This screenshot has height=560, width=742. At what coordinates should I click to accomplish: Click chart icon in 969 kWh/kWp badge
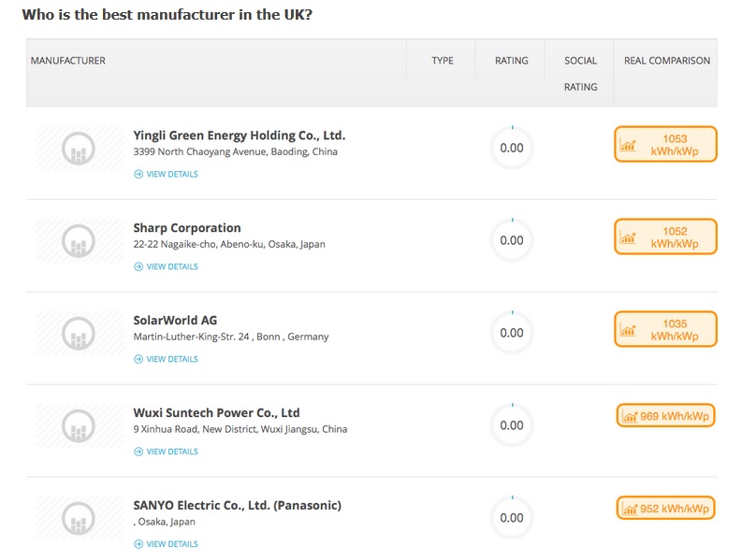pos(630,417)
